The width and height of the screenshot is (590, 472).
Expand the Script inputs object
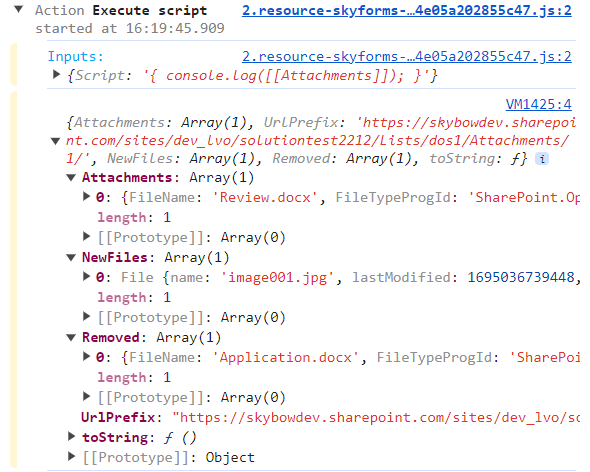point(56,75)
